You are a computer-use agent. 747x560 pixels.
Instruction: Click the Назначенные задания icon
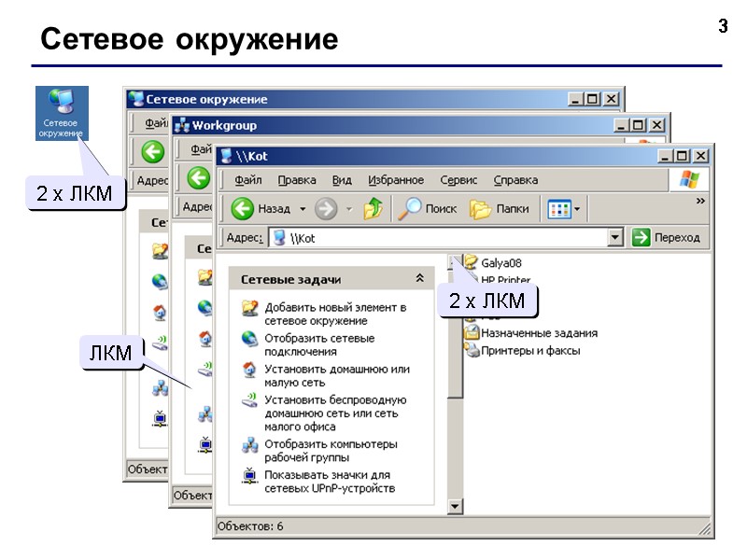click(x=472, y=332)
